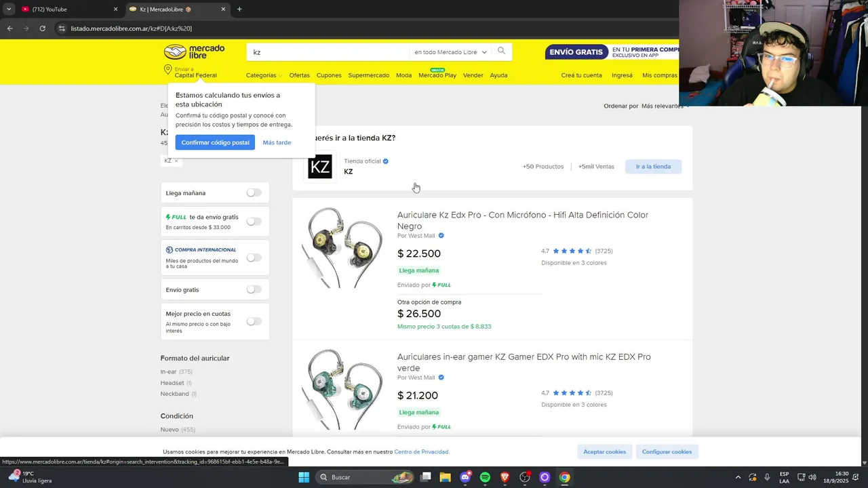Open the Task View taskbar icon
Image resolution: width=868 pixels, height=488 pixels.
click(x=425, y=477)
